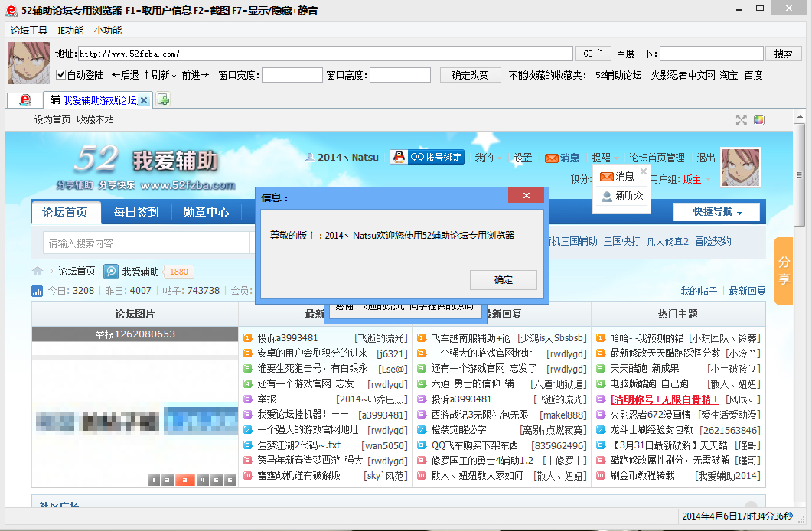The width and height of the screenshot is (812, 531).
Task: Open the red 清明称号+无限白骨猪+ thread
Action: coord(665,399)
